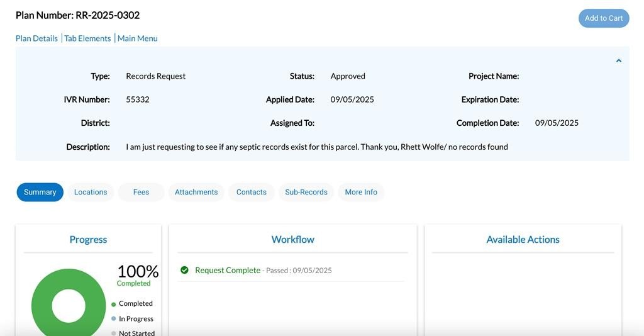Viewport: 644px width, 336px height.
Task: Click the Available Actions panel heading
Action: (523, 239)
